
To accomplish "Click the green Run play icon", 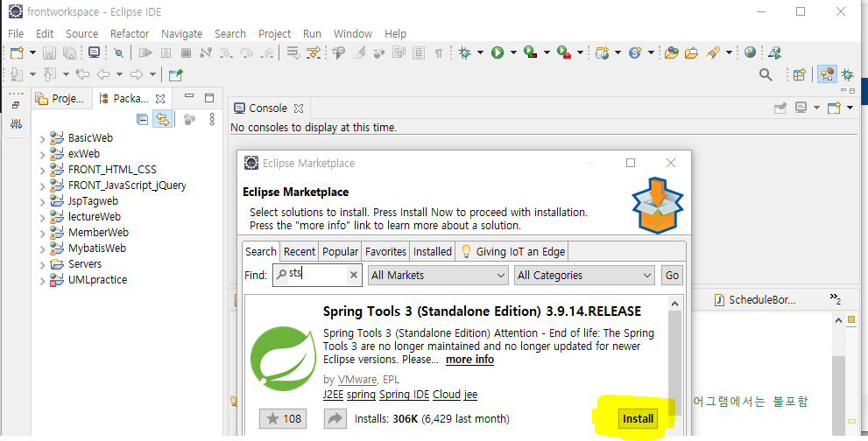I will tap(498, 52).
